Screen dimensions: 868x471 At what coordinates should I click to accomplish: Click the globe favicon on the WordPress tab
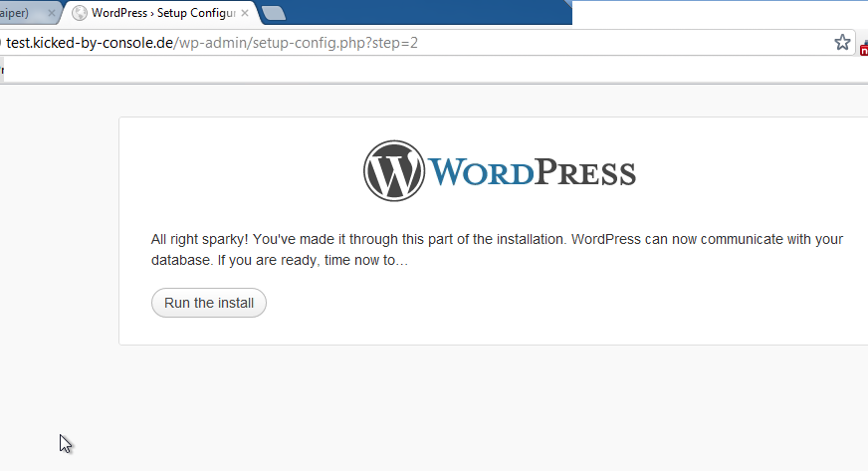click(80, 13)
